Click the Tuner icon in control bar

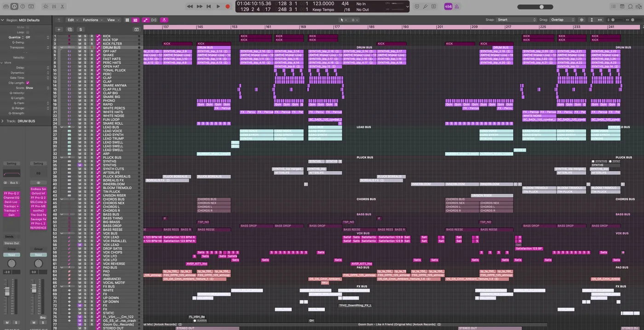coord(425,6)
